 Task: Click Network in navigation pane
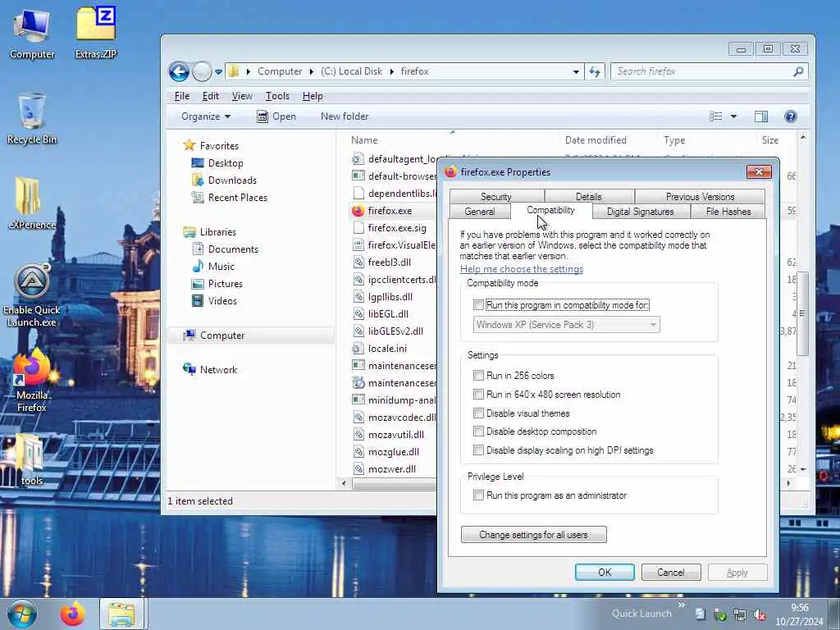click(x=218, y=370)
